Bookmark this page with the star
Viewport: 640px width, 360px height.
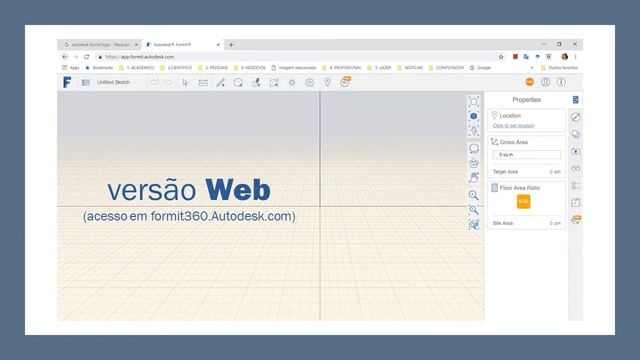501,57
